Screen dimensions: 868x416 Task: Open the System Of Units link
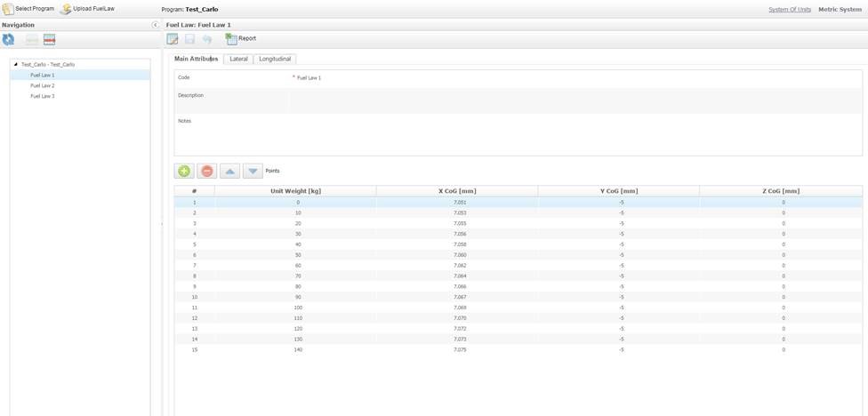coord(789,10)
